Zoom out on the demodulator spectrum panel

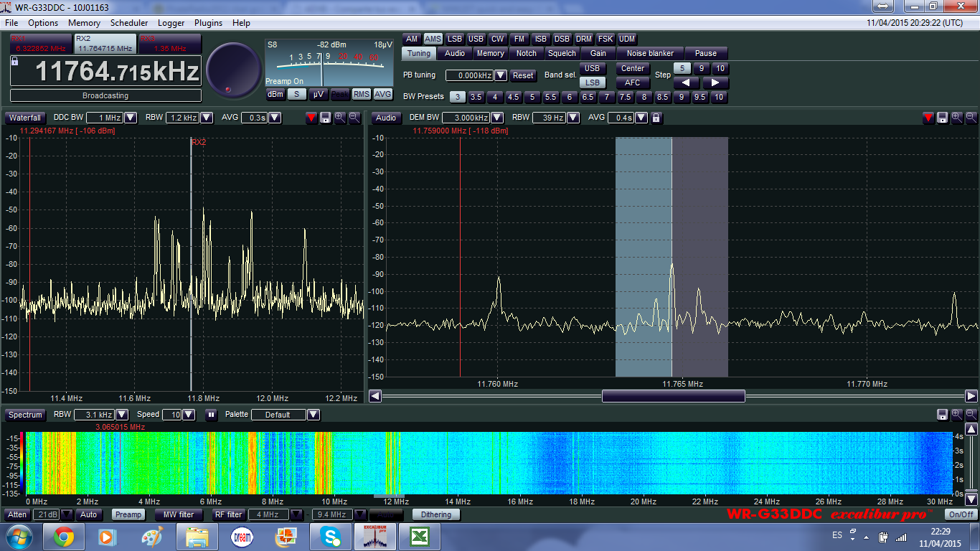coord(971,118)
